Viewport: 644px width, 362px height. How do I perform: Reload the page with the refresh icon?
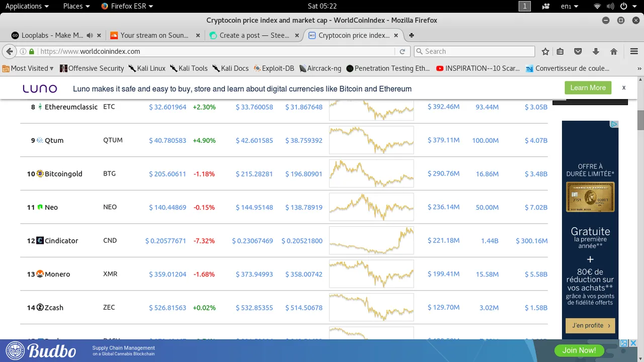coord(403,51)
